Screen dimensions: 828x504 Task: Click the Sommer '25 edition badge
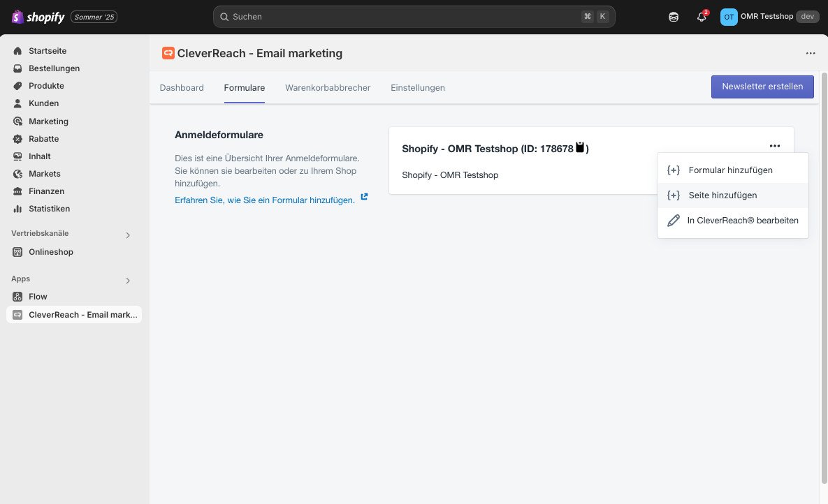coord(94,17)
